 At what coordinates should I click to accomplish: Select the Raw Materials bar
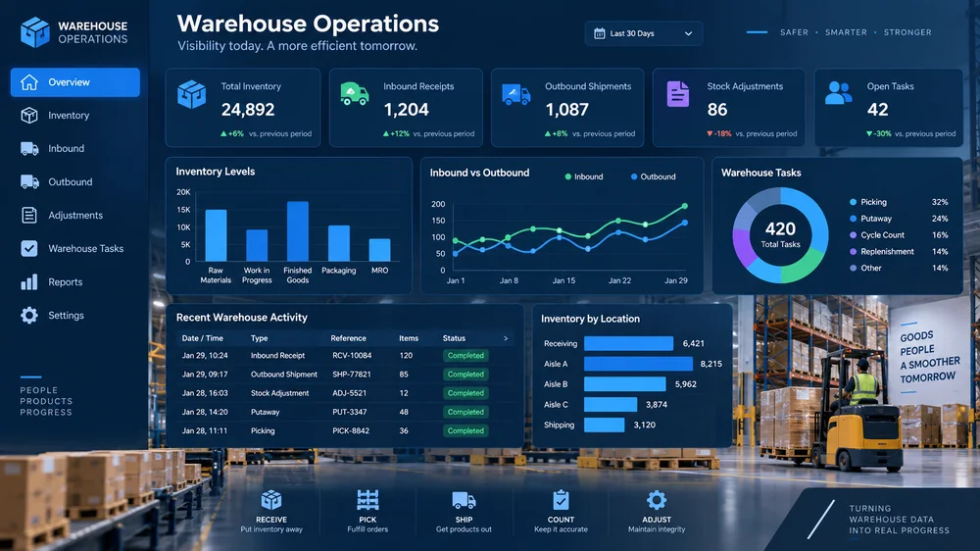(216, 235)
